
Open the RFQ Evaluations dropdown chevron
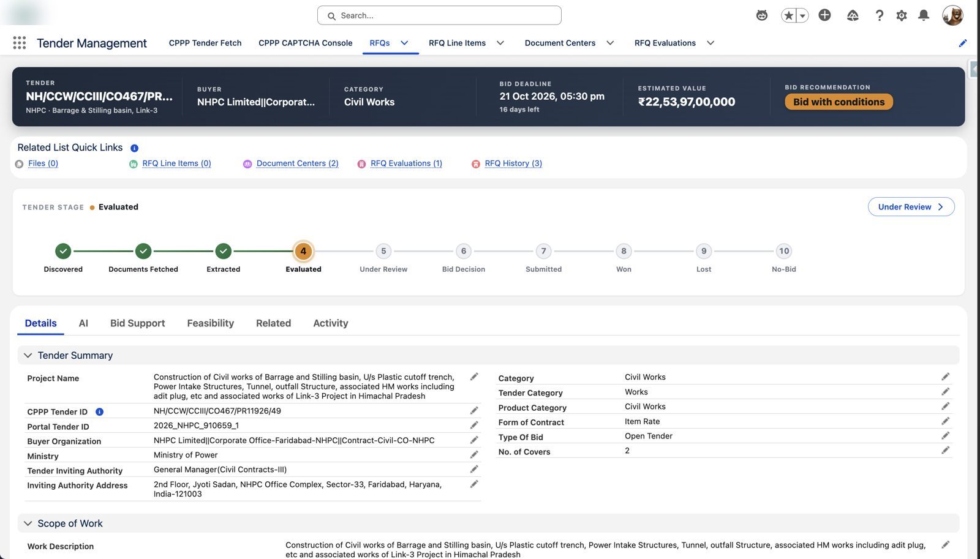tap(710, 43)
